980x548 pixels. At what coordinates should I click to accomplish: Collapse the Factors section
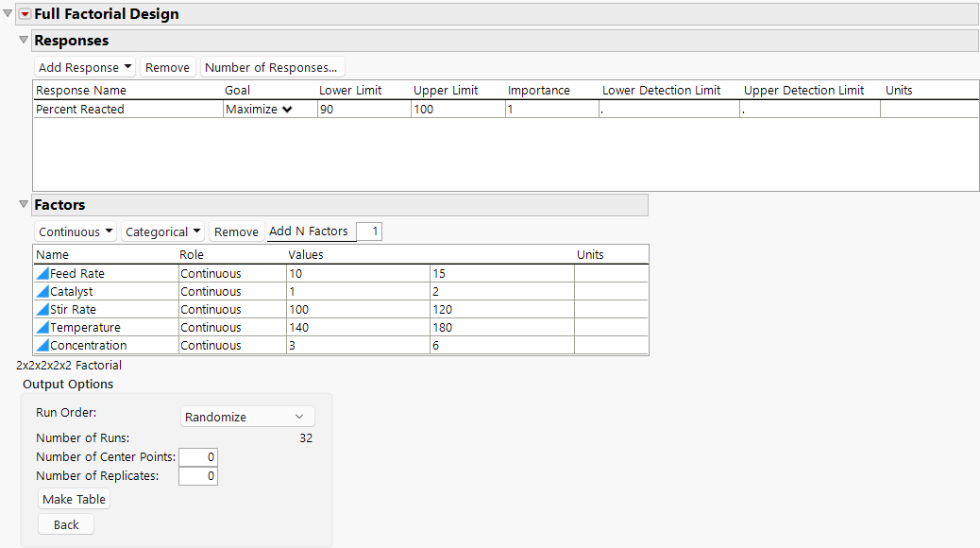(22, 205)
